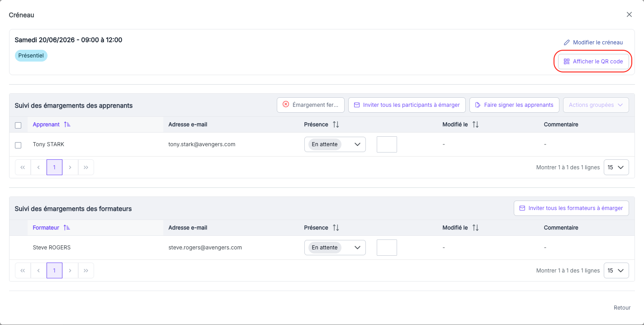Expand the learners table rows-per-page 15 dropdown
Screen dimensions: 644x325
tap(616, 167)
